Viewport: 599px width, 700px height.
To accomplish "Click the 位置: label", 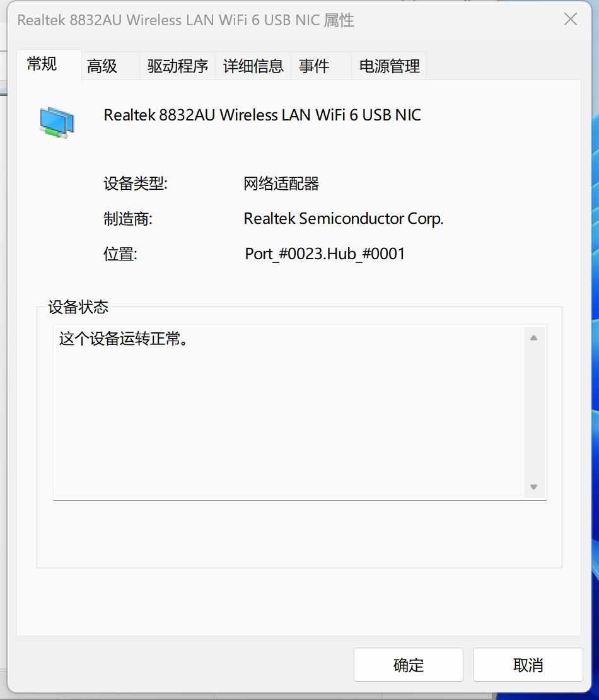I will pos(120,254).
